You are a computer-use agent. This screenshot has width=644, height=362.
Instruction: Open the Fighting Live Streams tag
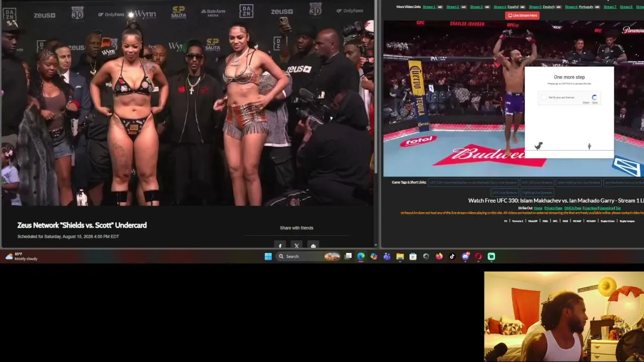coord(537,193)
